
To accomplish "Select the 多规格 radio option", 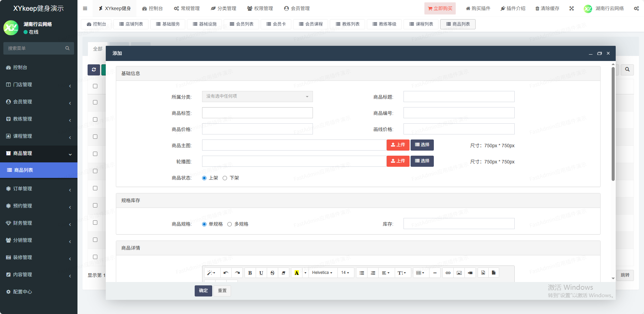I will tap(230, 224).
